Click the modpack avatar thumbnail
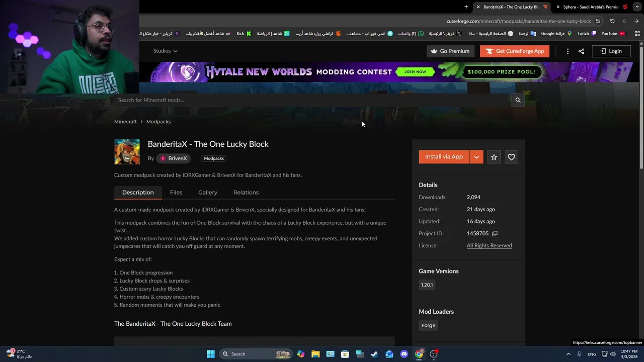This screenshot has height=362, width=644. click(127, 152)
